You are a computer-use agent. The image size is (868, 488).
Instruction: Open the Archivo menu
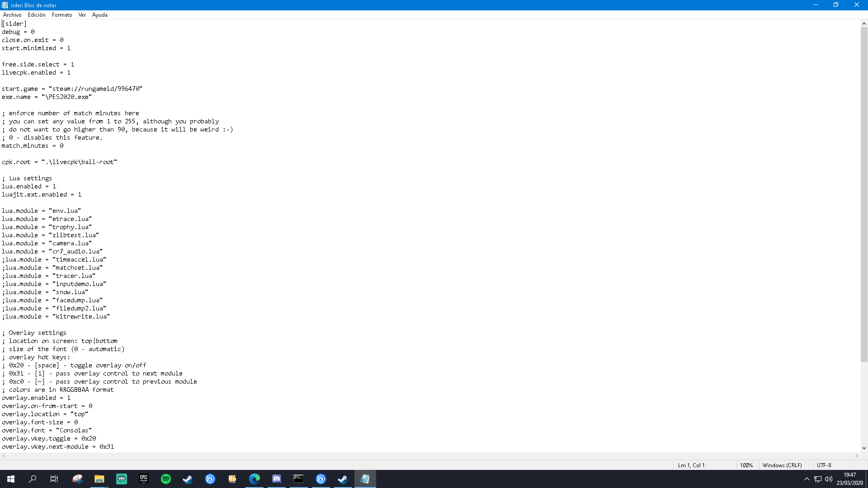point(12,15)
